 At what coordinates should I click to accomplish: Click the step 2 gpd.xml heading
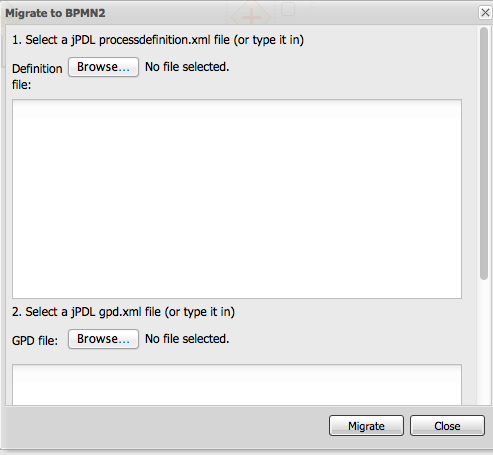click(x=123, y=312)
